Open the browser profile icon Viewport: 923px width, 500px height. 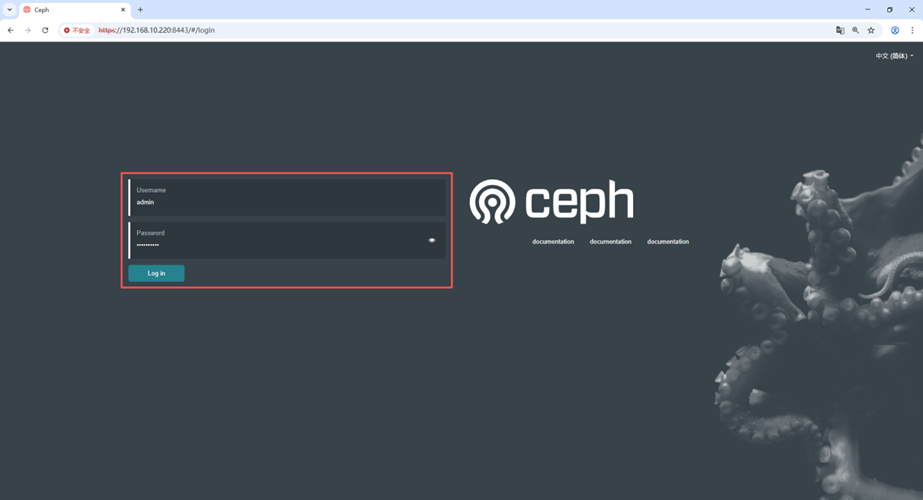(x=895, y=30)
